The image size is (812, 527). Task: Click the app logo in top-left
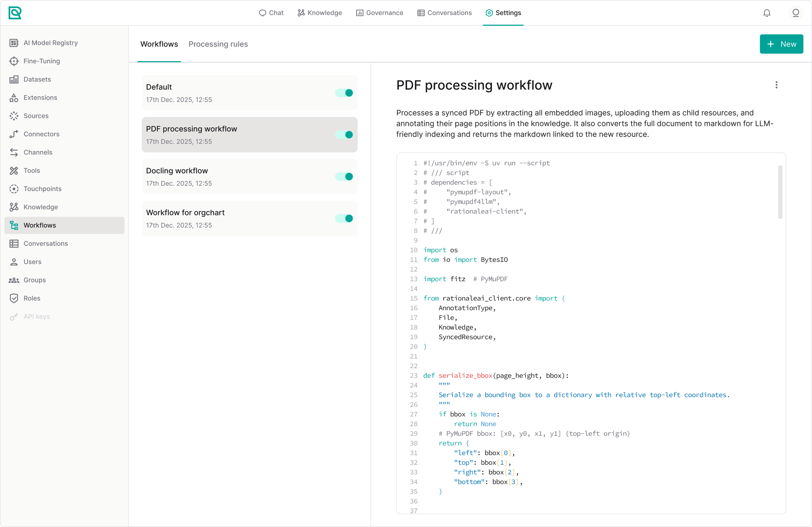[15, 13]
